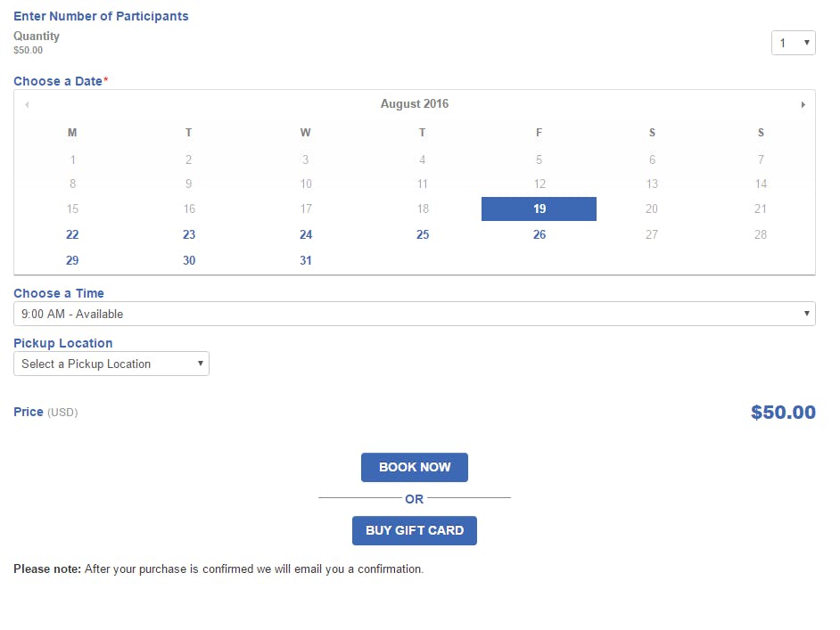
Task: Choose Friday August 26
Action: 539,235
